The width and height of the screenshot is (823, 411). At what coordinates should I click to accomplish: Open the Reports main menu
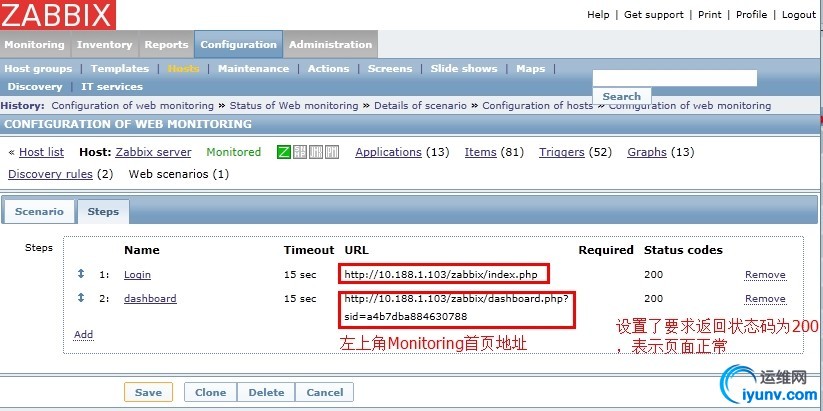point(166,45)
